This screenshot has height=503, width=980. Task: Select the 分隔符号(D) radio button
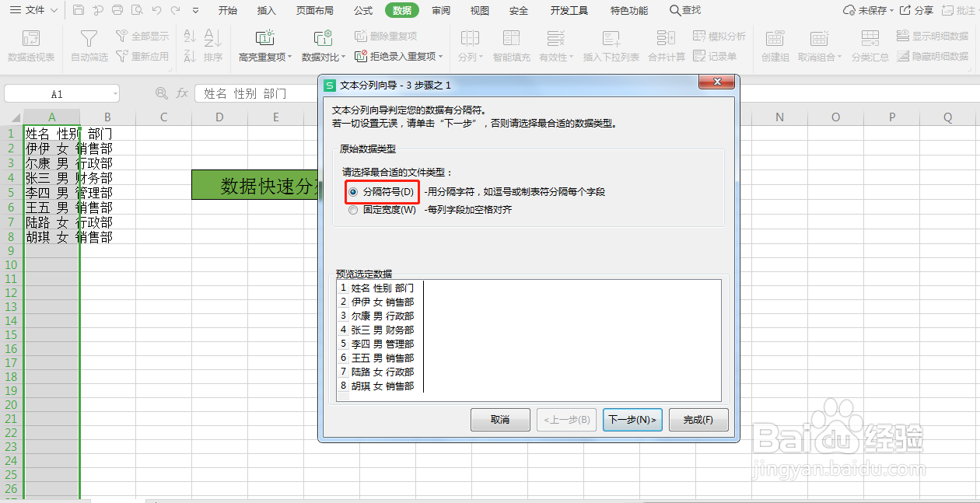[353, 191]
